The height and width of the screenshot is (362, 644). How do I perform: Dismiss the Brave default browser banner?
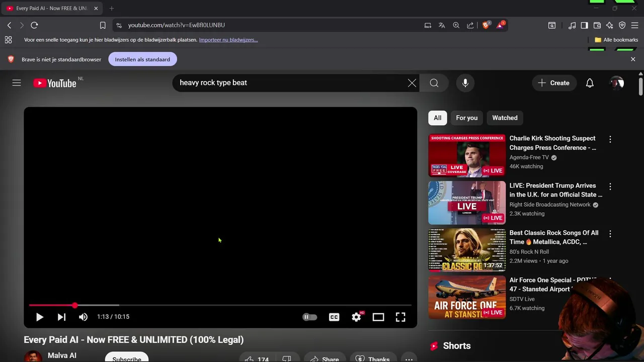[633, 59]
